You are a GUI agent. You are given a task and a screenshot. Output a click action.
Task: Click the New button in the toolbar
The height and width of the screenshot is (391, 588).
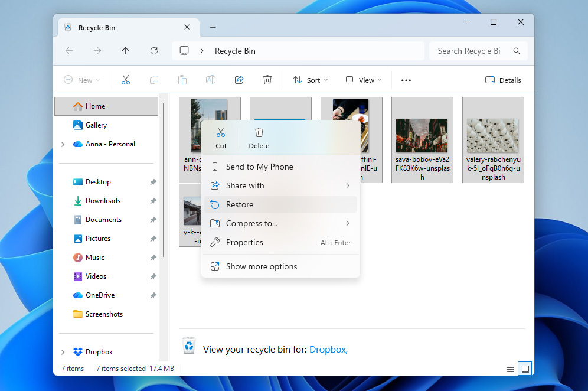point(82,80)
